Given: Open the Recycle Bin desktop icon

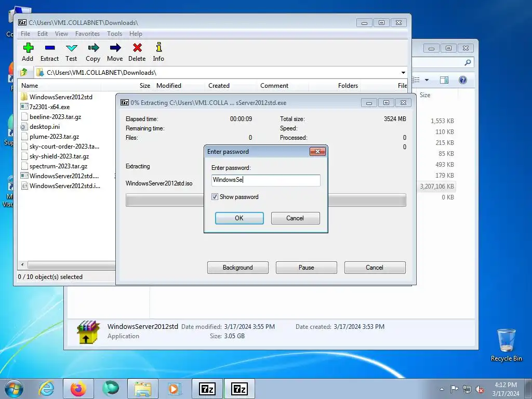Looking at the screenshot, I should [506, 344].
